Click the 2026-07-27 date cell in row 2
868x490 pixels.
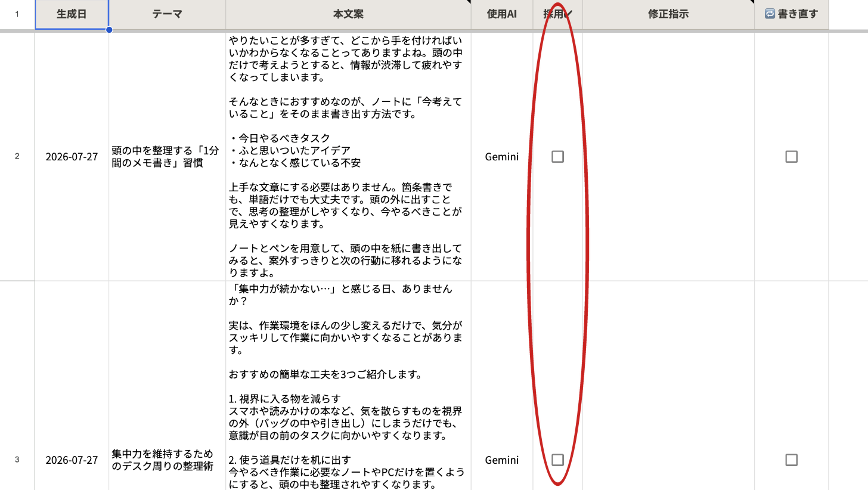(72, 156)
